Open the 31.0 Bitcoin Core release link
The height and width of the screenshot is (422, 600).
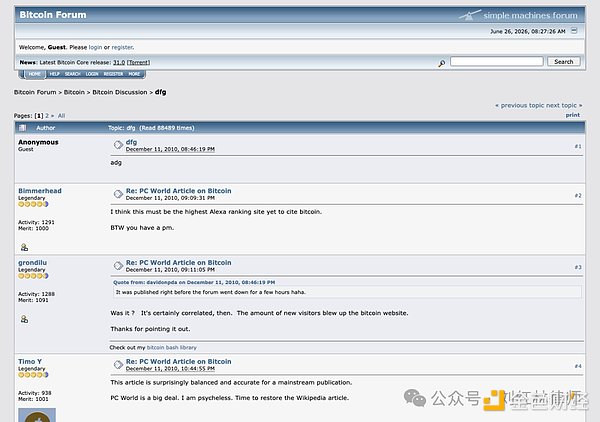point(119,62)
